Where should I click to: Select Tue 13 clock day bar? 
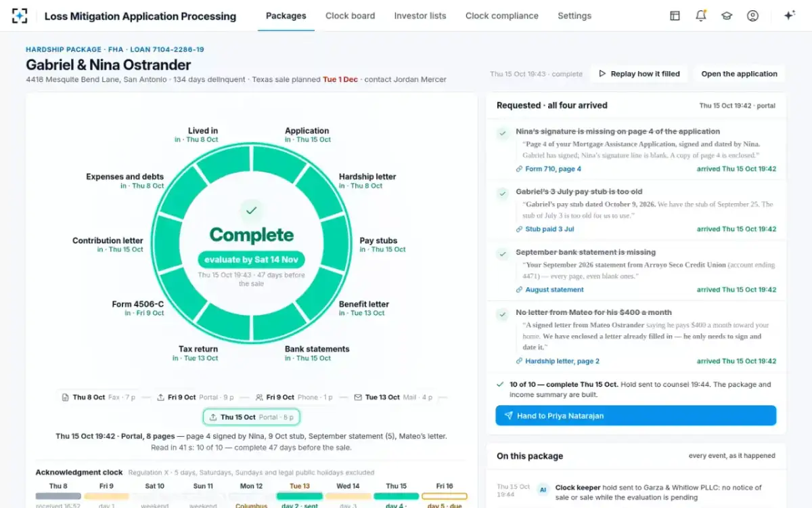pyautogui.click(x=300, y=496)
